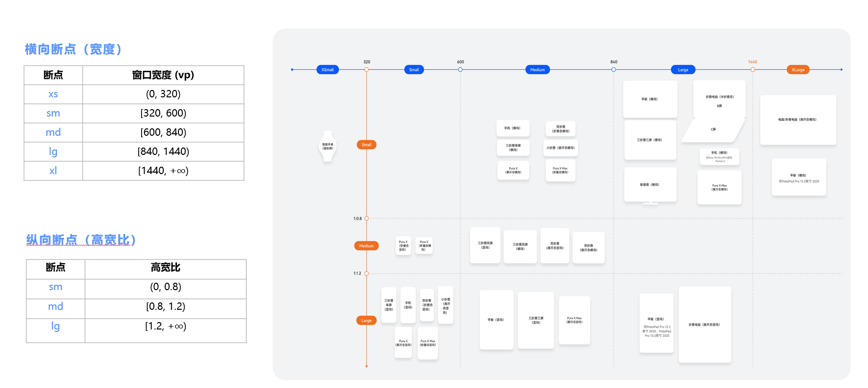
Task: Select the blue Large pill on horizontal axis
Action: click(x=683, y=70)
